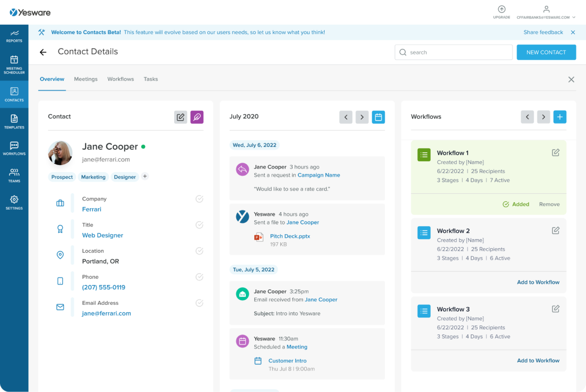Open Reports in the sidebar
The height and width of the screenshot is (392, 586).
click(14, 36)
